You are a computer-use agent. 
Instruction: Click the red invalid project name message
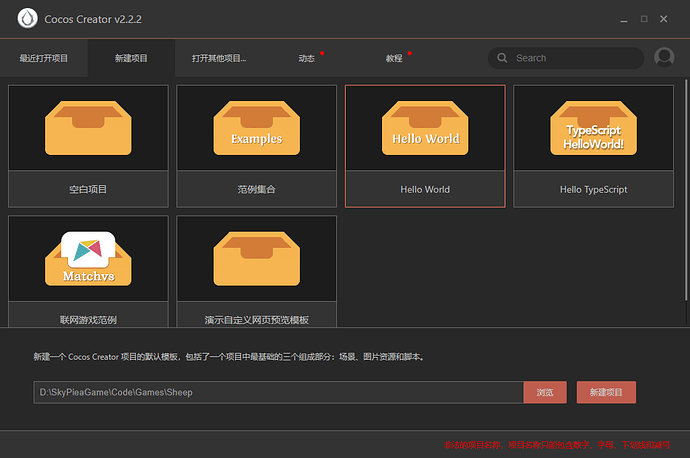(x=557, y=445)
